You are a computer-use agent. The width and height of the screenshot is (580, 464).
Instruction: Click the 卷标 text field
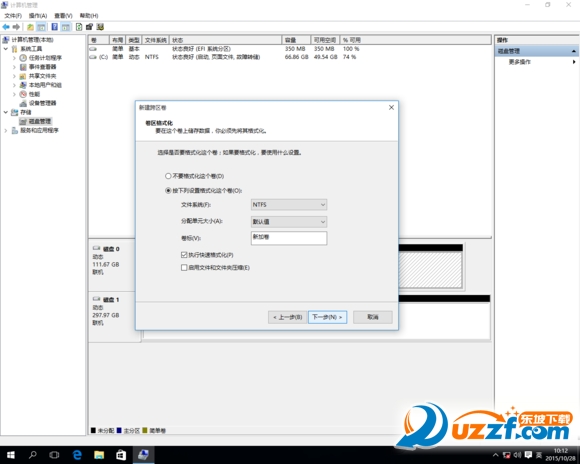(x=289, y=238)
